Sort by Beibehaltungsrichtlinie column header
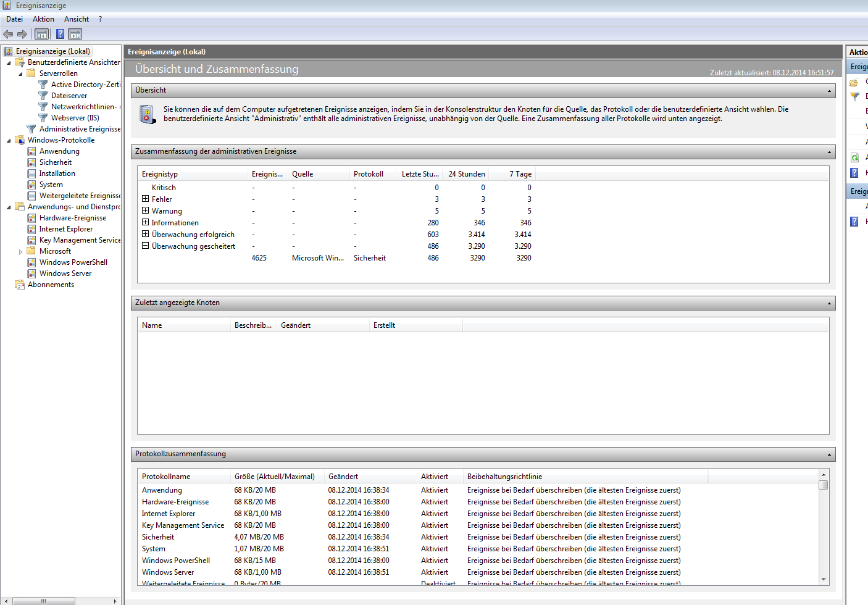This screenshot has width=868, height=605. pos(585,477)
